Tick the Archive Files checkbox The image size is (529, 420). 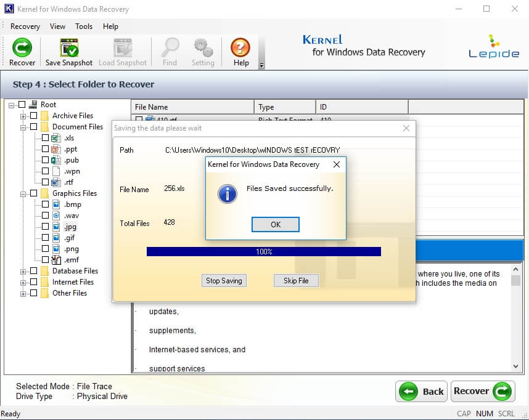(33, 116)
